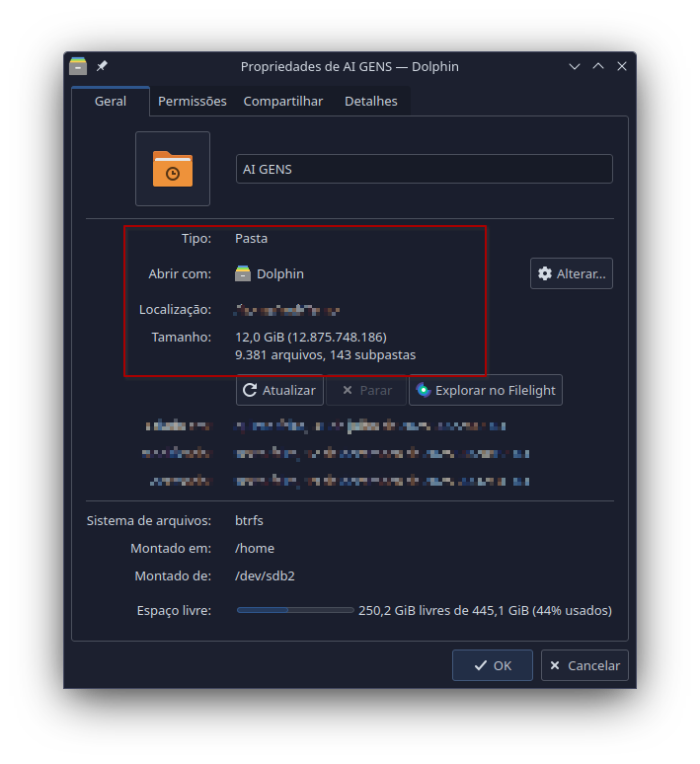This screenshot has width=700, height=764.
Task: Click the '/home' mount point value
Action: click(x=255, y=549)
